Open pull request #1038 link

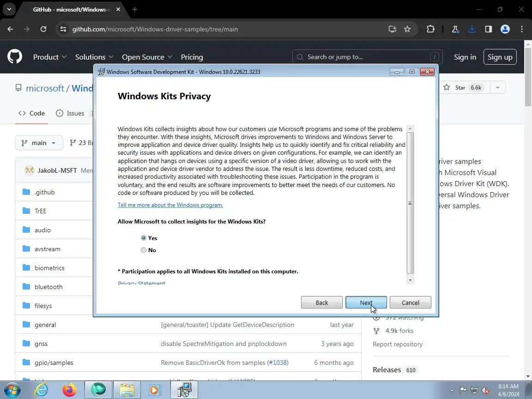278,363
